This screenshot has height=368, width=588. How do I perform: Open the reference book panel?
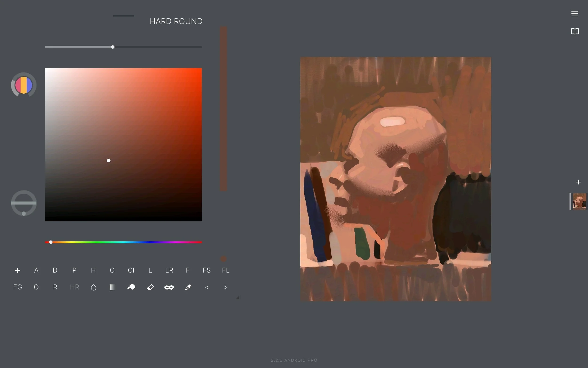point(575,31)
